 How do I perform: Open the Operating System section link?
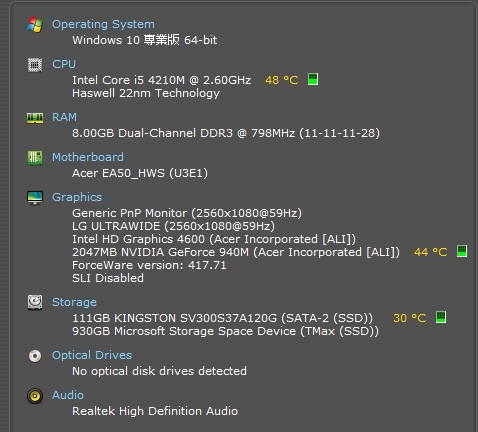click(103, 24)
